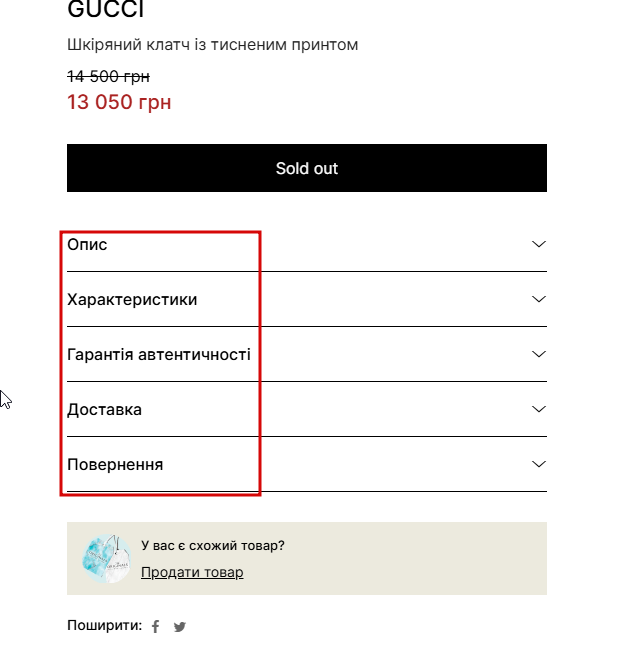Show the Доставка section by its label
This screenshot has height=655, width=626.
(104, 409)
